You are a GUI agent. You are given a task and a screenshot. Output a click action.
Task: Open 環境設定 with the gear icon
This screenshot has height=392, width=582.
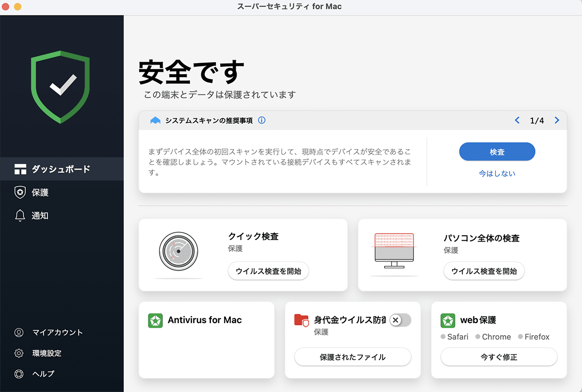pyautogui.click(x=20, y=353)
